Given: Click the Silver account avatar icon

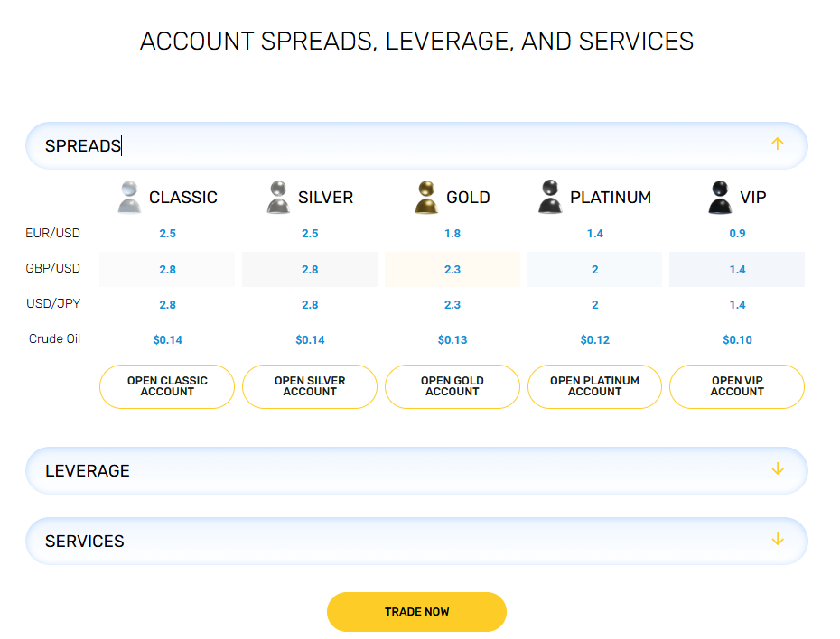Looking at the screenshot, I should tap(278, 197).
